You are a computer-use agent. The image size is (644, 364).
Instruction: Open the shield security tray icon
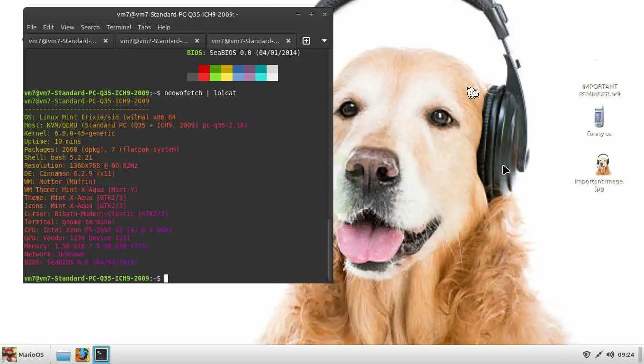click(x=586, y=355)
